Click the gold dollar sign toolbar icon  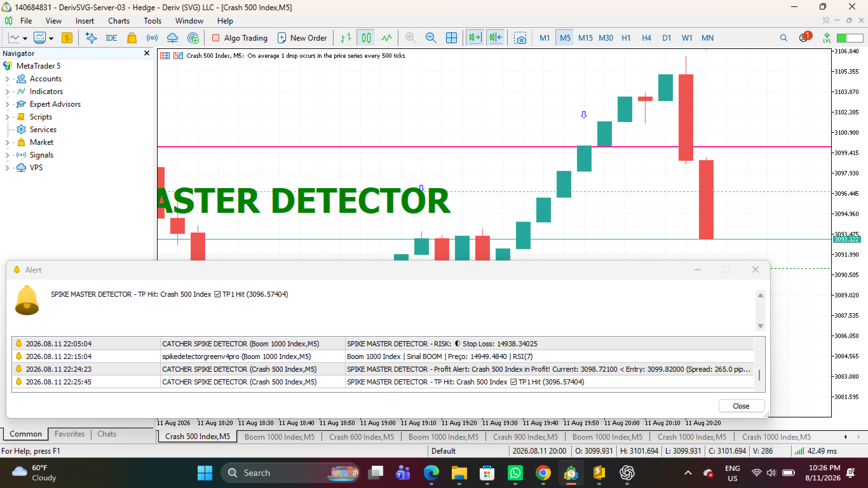point(67,38)
